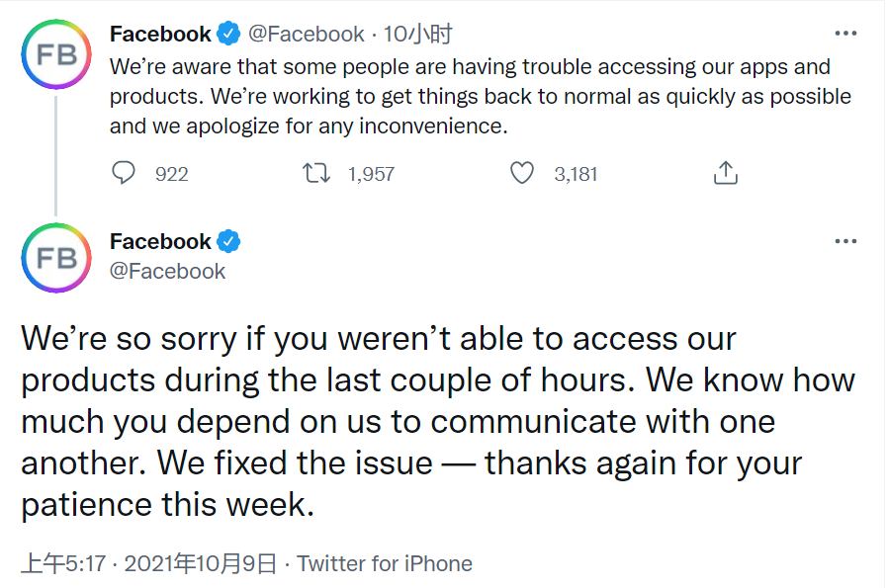Click the retweet icon on first tweet
The width and height of the screenshot is (888, 588).
[315, 173]
